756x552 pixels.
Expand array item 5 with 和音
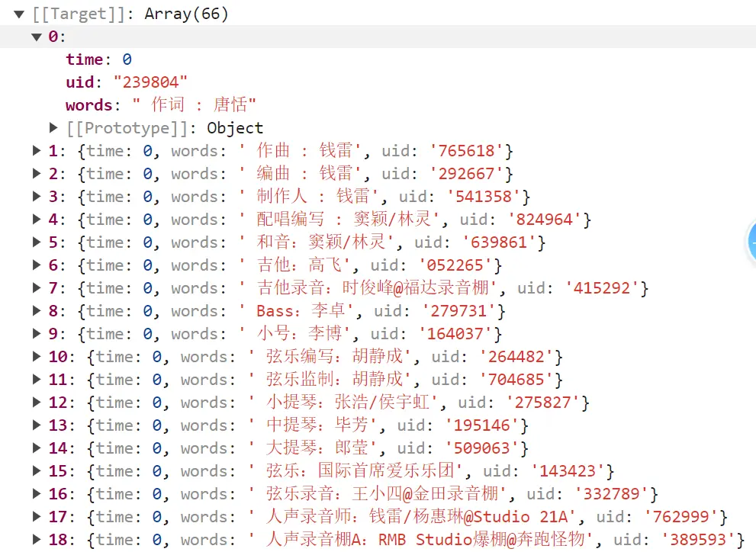pos(36,242)
